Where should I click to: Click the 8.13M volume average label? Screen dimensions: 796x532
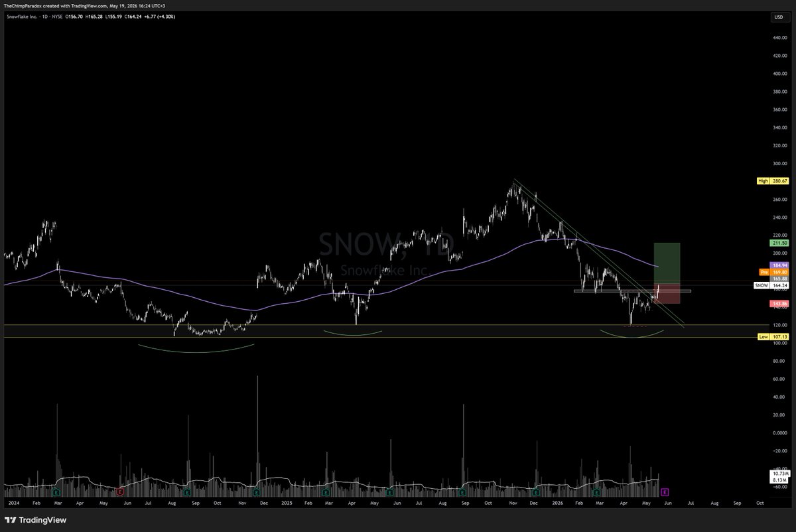pos(778,480)
